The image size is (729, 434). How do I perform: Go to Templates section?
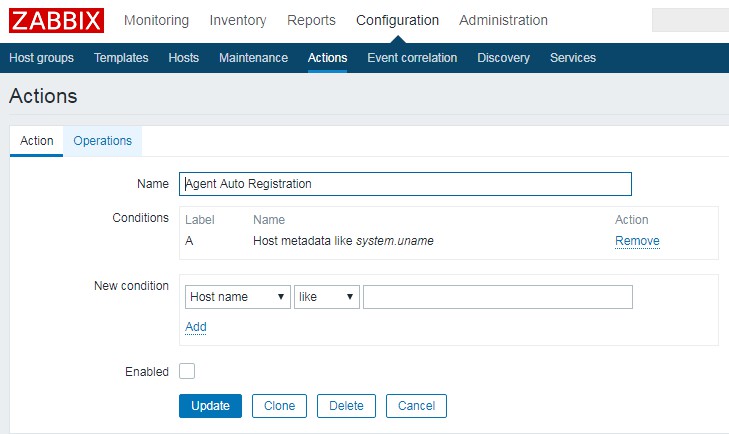121,58
